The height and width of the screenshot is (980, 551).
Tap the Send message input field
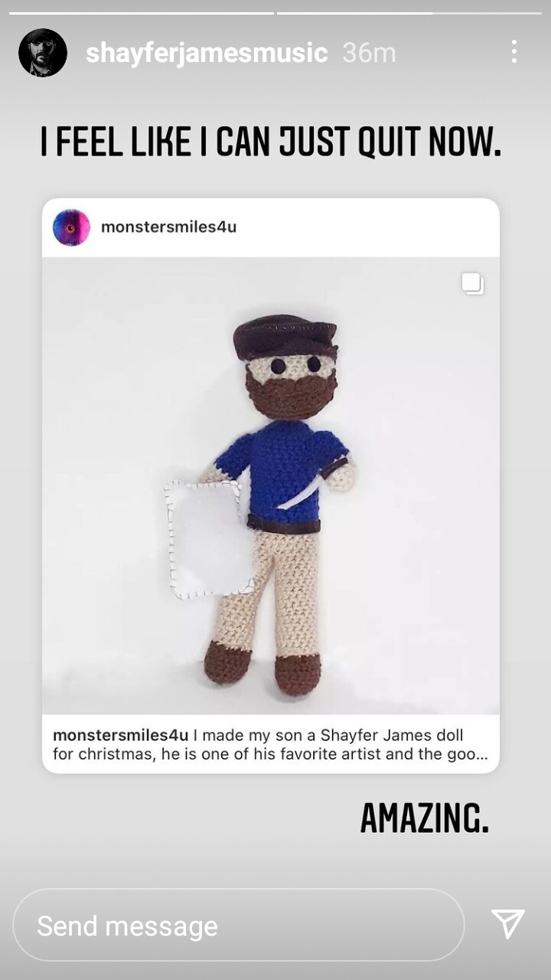tap(238, 925)
